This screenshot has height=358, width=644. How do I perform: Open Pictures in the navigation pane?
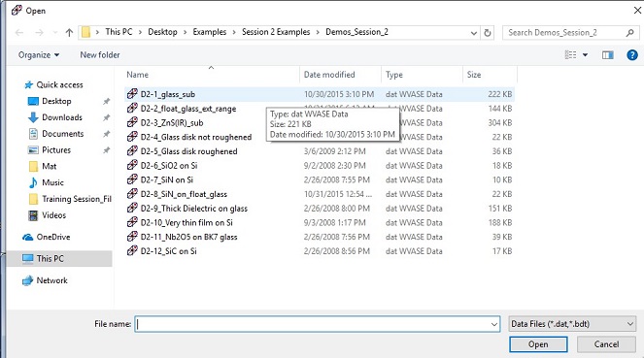click(x=56, y=150)
